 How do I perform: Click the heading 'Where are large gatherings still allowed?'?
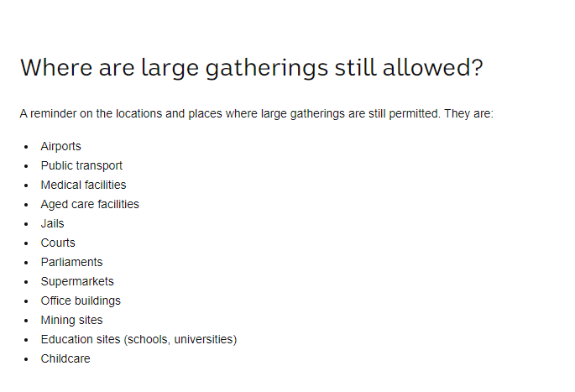252,68
